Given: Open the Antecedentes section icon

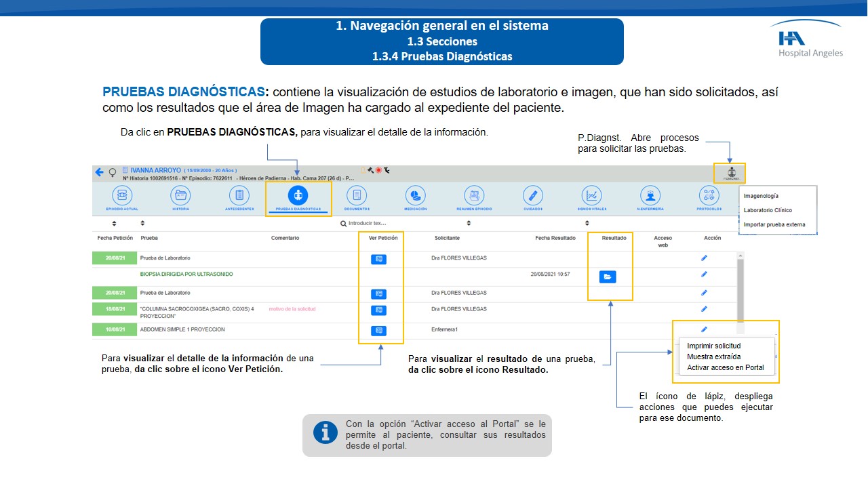Looking at the screenshot, I should (x=239, y=195).
